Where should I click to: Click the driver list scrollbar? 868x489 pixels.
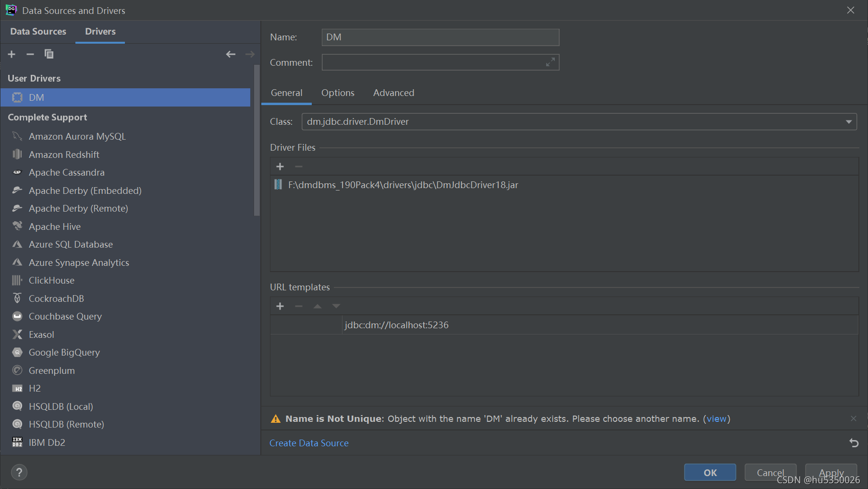coord(257,141)
